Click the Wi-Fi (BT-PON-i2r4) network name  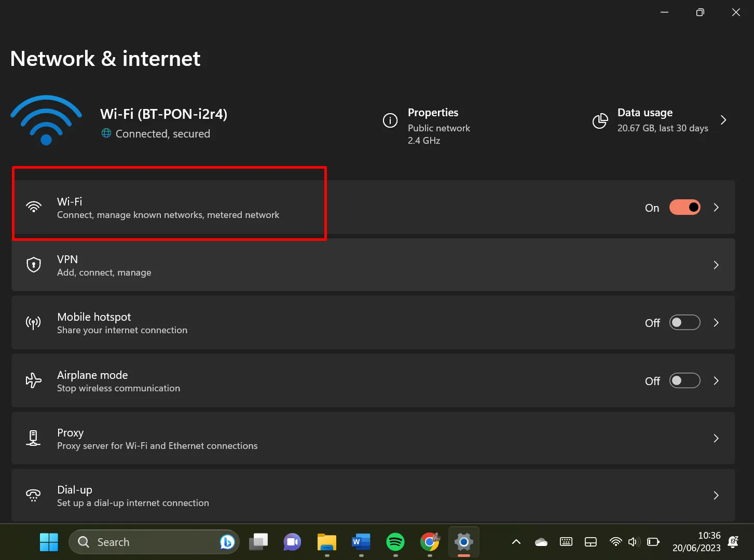tap(164, 114)
